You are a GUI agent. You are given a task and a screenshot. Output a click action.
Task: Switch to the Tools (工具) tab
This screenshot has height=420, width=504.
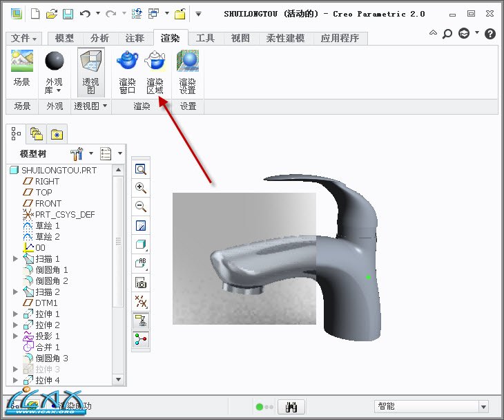[x=206, y=38]
